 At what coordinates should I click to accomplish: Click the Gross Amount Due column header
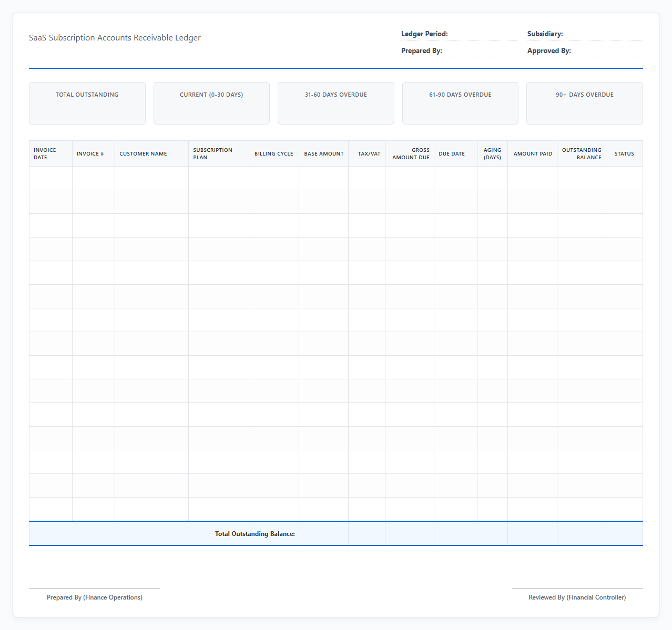(x=410, y=153)
